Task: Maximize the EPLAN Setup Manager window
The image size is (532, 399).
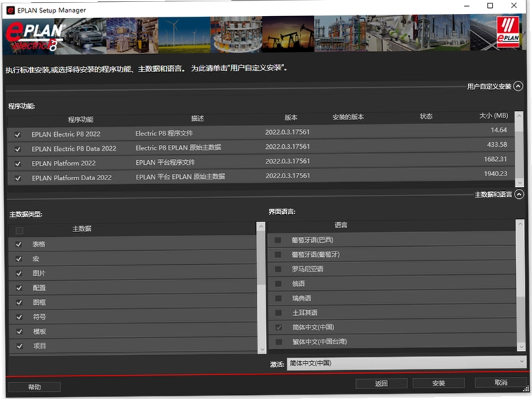Action: click(490, 6)
